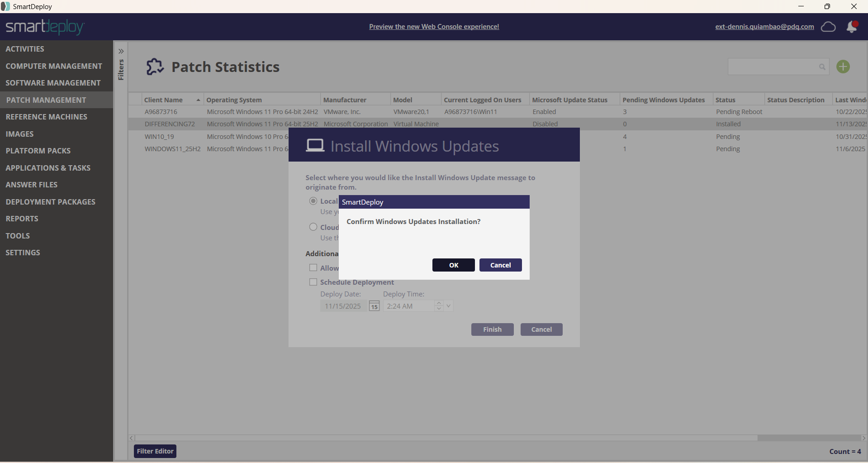This screenshot has width=868, height=463.
Task: Click the SmartDeploy logo
Action: coord(45,27)
